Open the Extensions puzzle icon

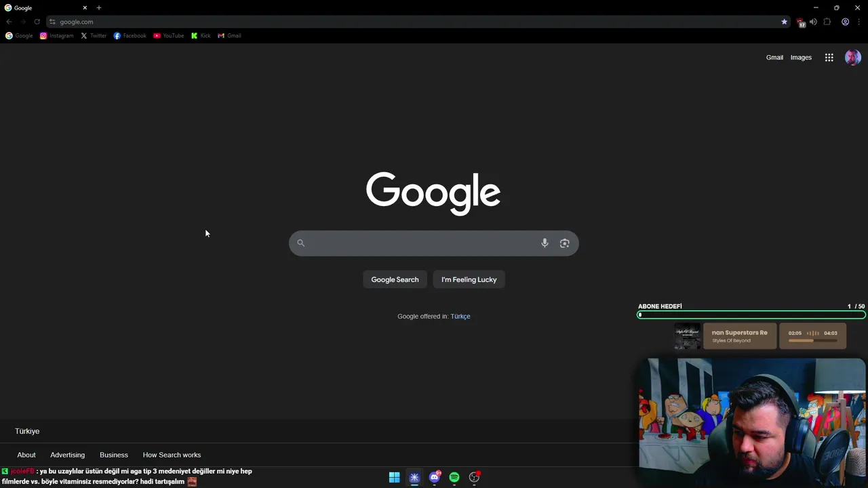[x=827, y=22]
